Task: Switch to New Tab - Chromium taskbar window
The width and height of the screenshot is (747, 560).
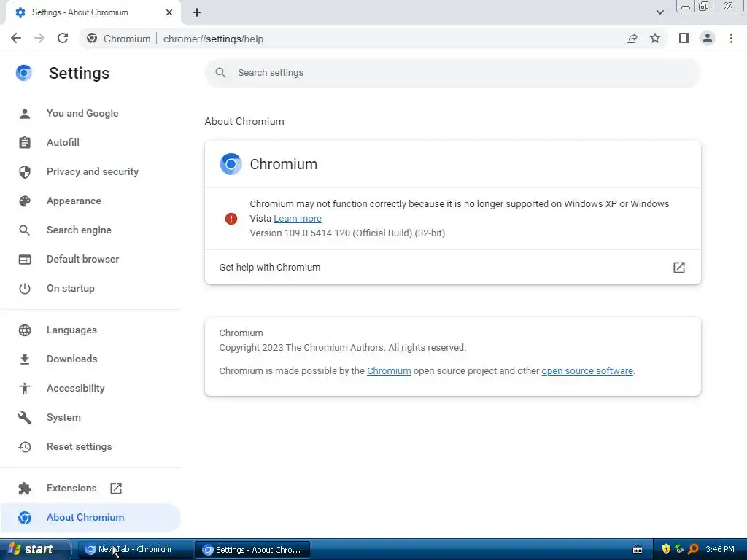Action: point(135,550)
